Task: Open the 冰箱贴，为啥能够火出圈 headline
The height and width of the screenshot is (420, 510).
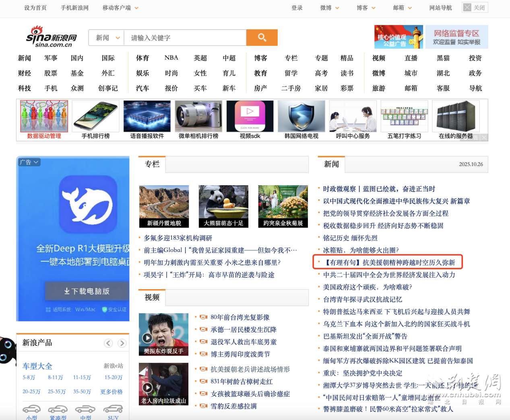Action: (x=361, y=250)
